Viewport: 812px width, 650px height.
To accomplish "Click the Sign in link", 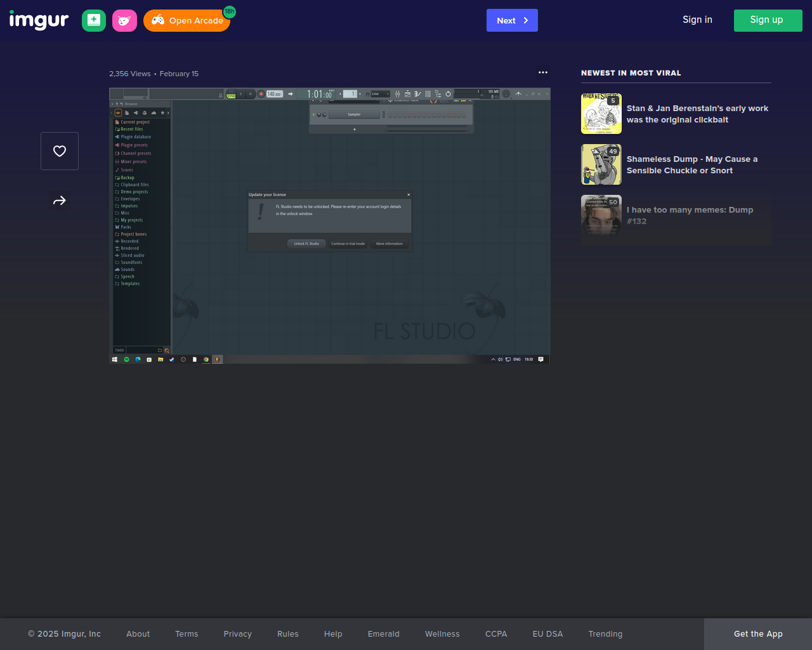I will [697, 20].
